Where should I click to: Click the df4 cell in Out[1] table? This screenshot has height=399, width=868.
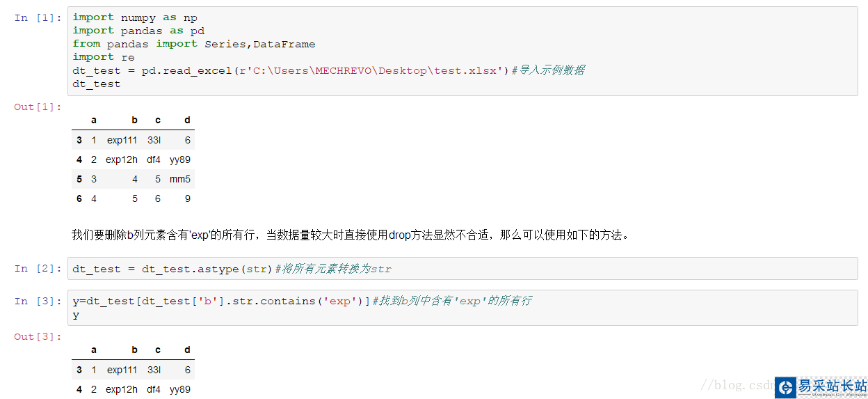tap(154, 159)
